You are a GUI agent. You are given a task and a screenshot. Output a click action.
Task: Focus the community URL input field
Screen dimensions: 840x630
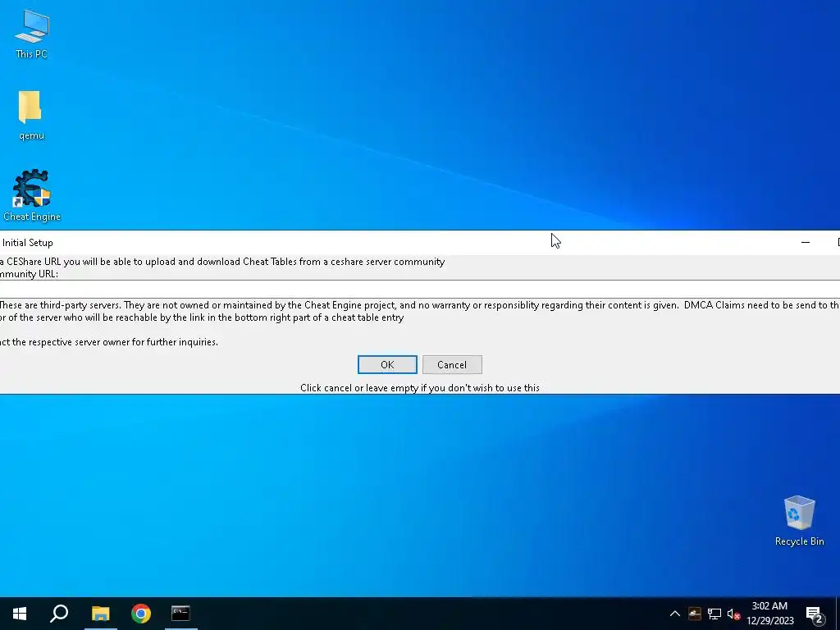[420, 289]
